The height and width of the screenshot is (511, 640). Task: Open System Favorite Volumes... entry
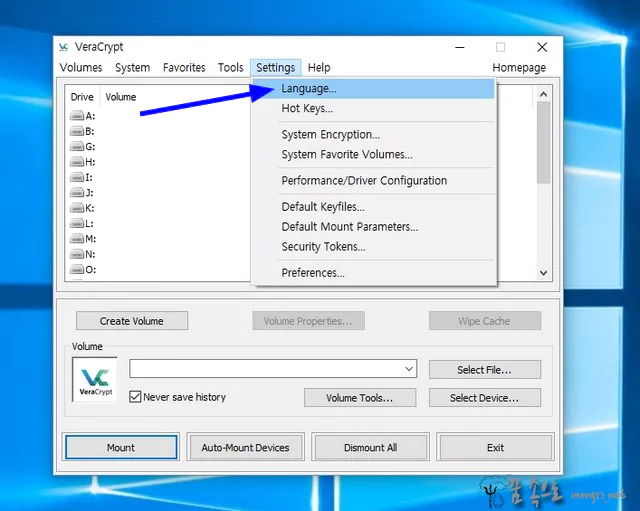(373, 155)
